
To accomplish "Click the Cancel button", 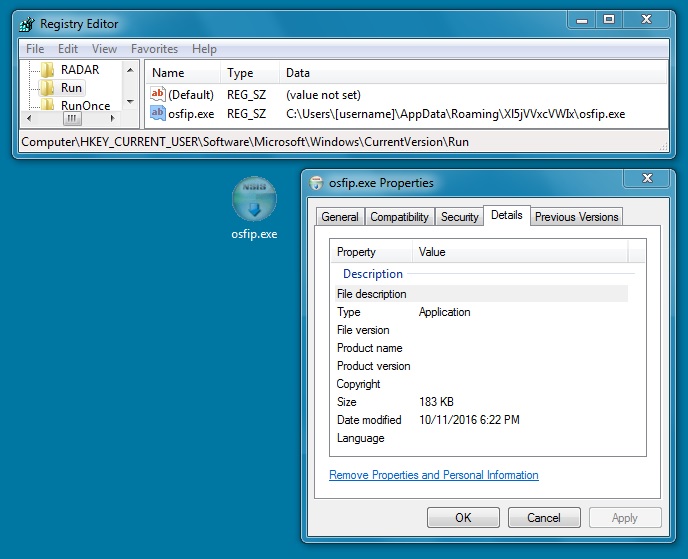I will pyautogui.click(x=544, y=518).
